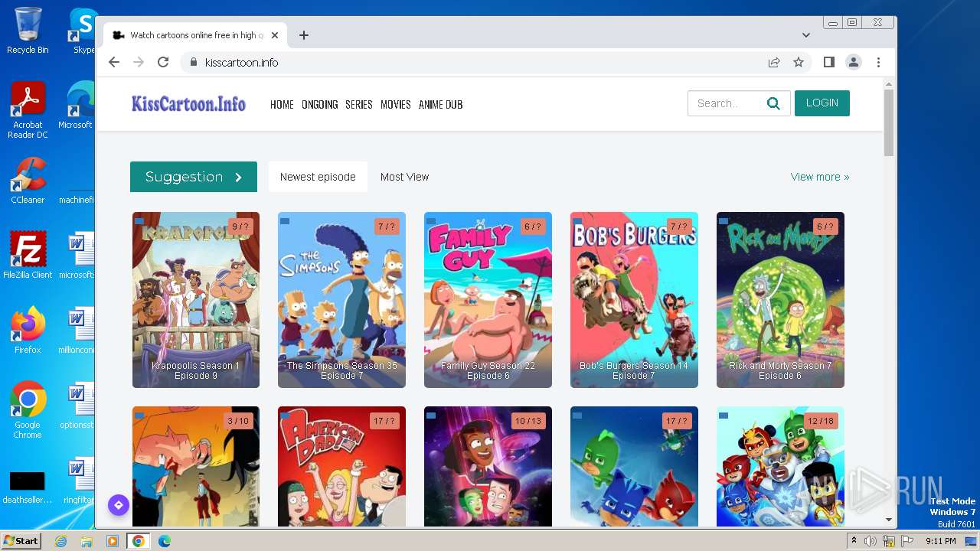Open Acrobat Reader DC desktop icon
Image resolution: width=980 pixels, height=551 pixels.
[28, 111]
